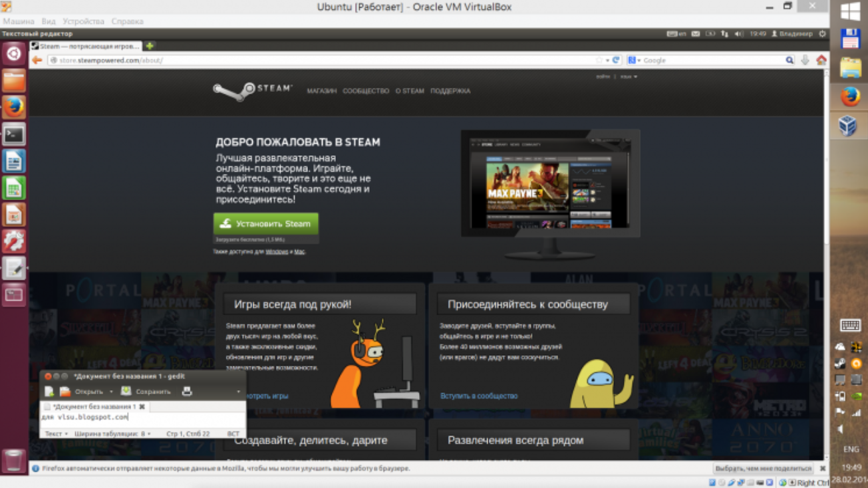This screenshot has height=488, width=868.
Task: Open the Ubuntu network indicator
Action: [724, 34]
